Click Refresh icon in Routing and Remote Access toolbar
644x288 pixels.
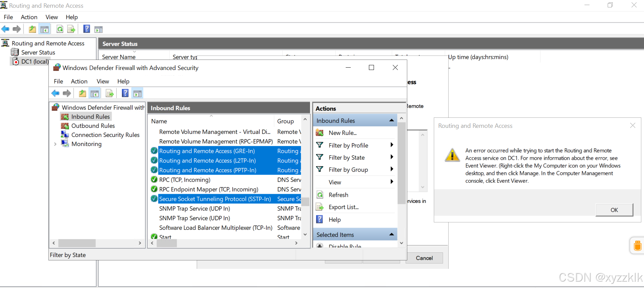pyautogui.click(x=60, y=29)
